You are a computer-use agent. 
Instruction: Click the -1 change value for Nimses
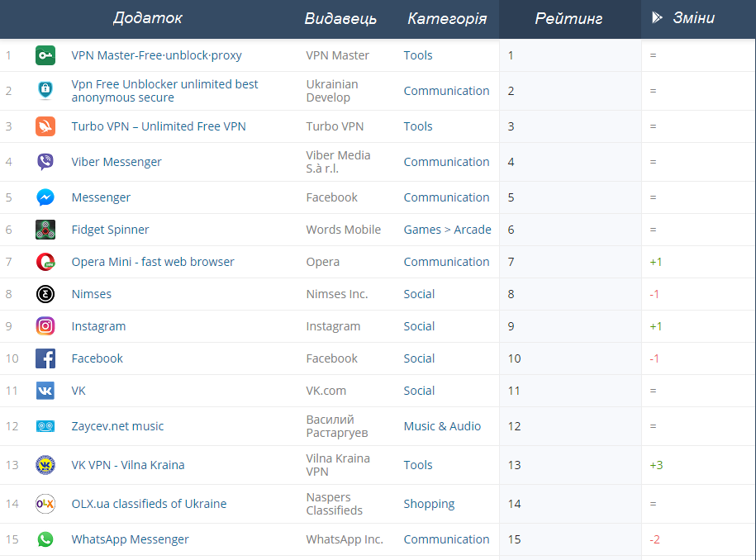point(654,294)
